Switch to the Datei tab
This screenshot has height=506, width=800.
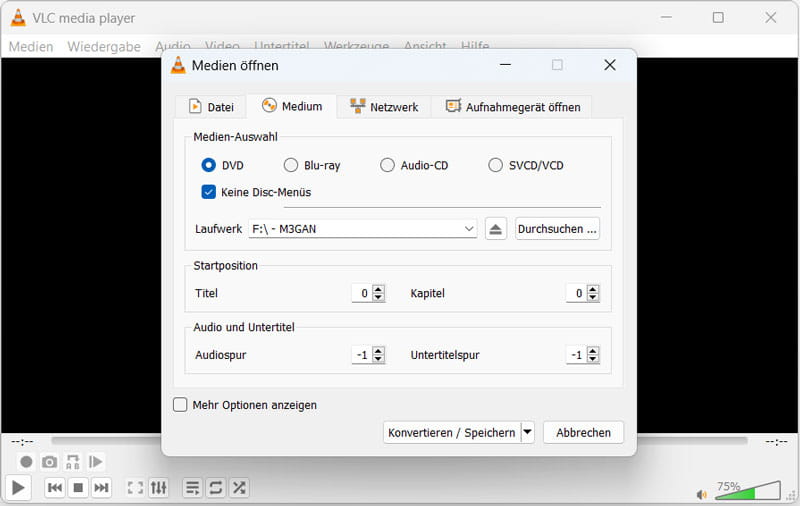tap(211, 107)
